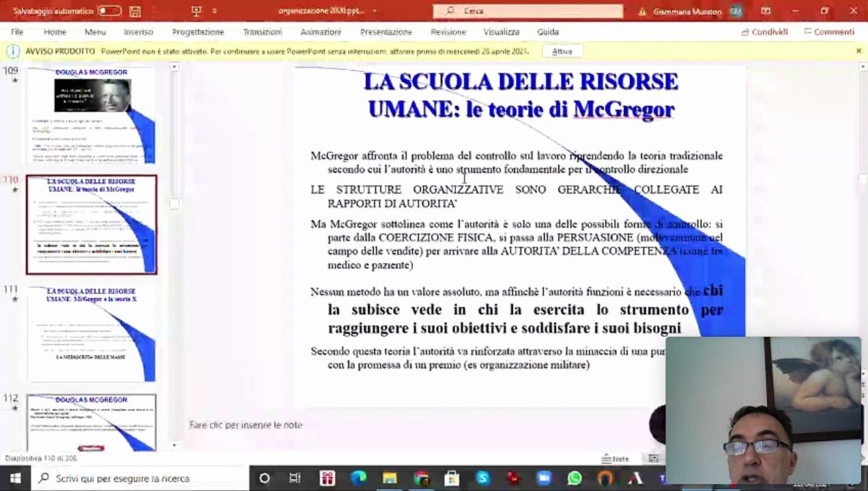
Task: Click the Attiva activation button
Action: coord(562,51)
